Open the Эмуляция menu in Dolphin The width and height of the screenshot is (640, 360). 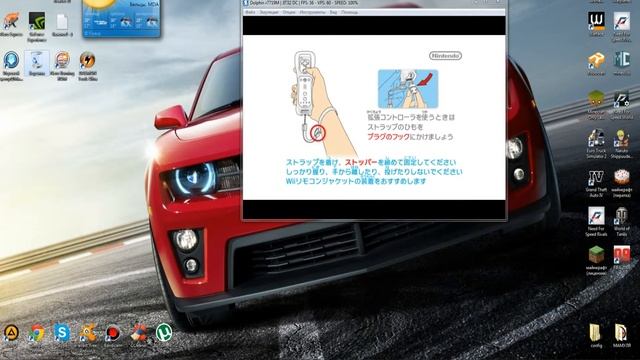click(x=269, y=13)
